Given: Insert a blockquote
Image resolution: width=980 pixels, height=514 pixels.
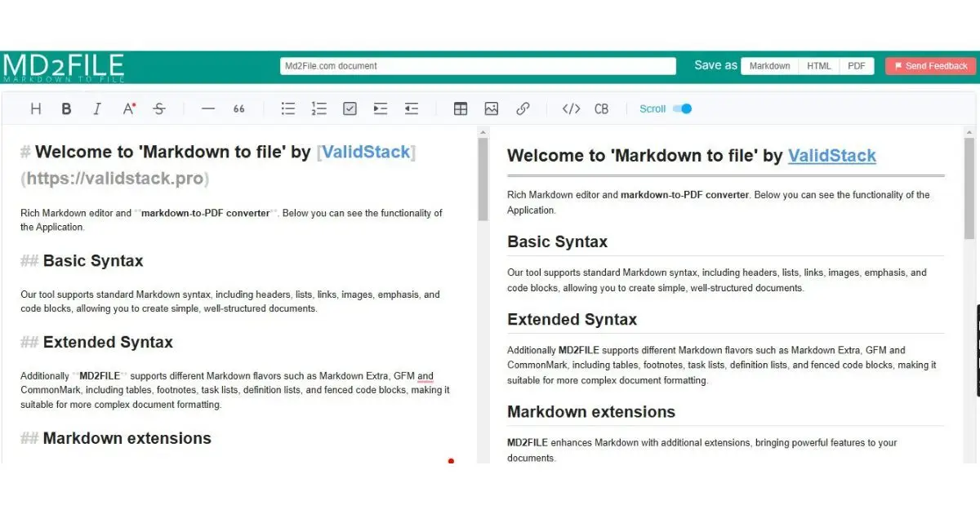Looking at the screenshot, I should pyautogui.click(x=238, y=108).
